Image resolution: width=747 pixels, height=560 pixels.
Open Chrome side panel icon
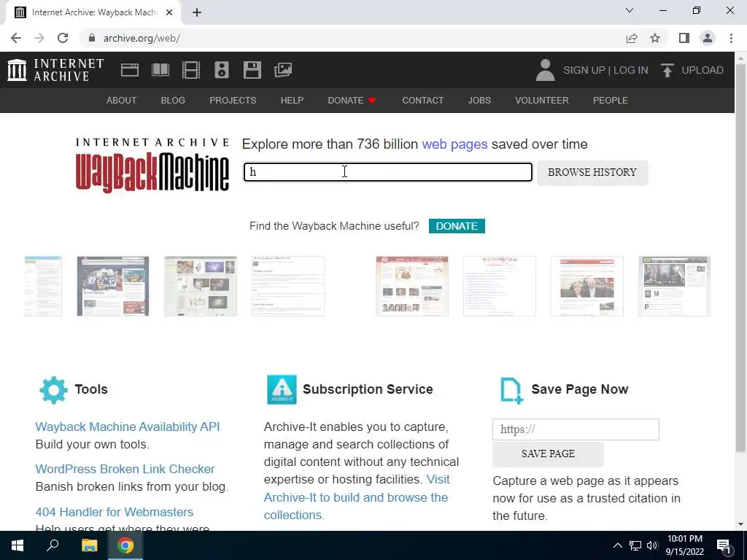coord(684,38)
